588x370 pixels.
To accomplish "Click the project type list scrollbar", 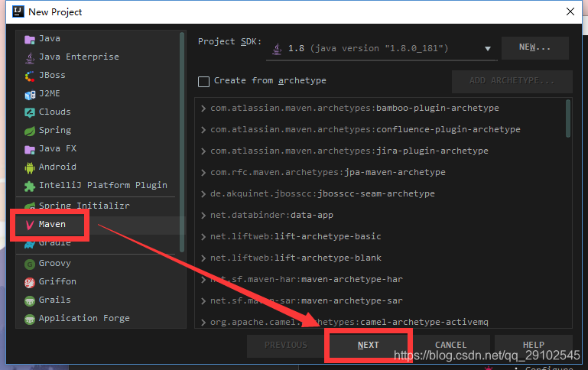I will (x=182, y=142).
